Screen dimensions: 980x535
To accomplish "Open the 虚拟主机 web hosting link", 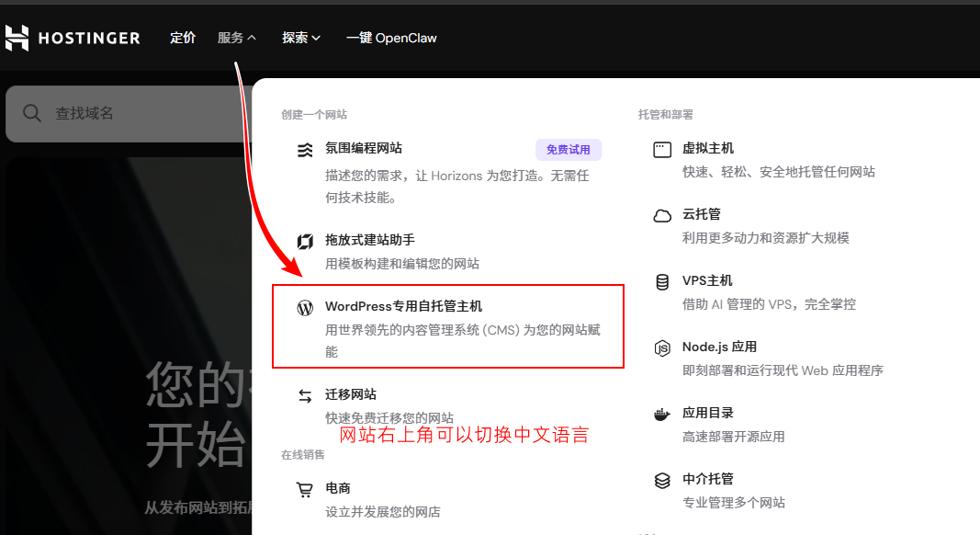I will [707, 148].
